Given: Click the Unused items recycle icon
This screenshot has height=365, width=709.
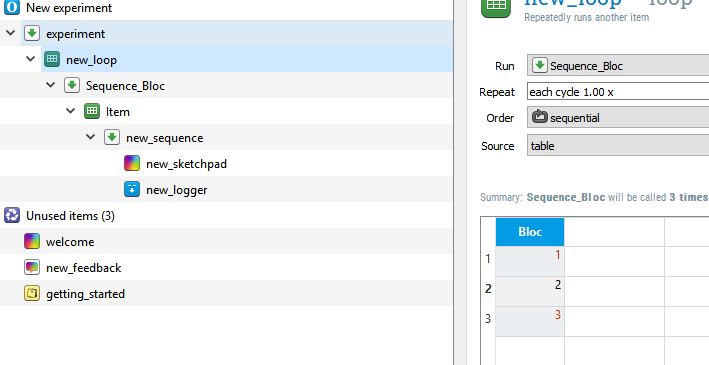Looking at the screenshot, I should click(x=12, y=215).
